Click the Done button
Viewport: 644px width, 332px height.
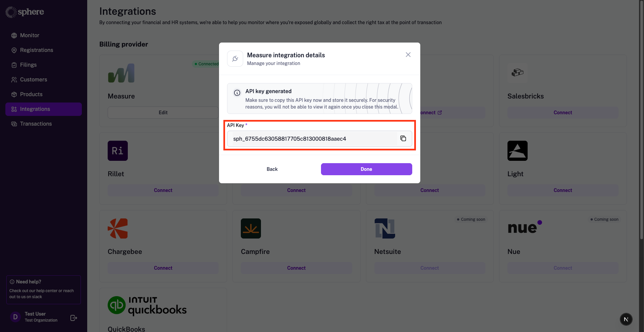pos(366,169)
